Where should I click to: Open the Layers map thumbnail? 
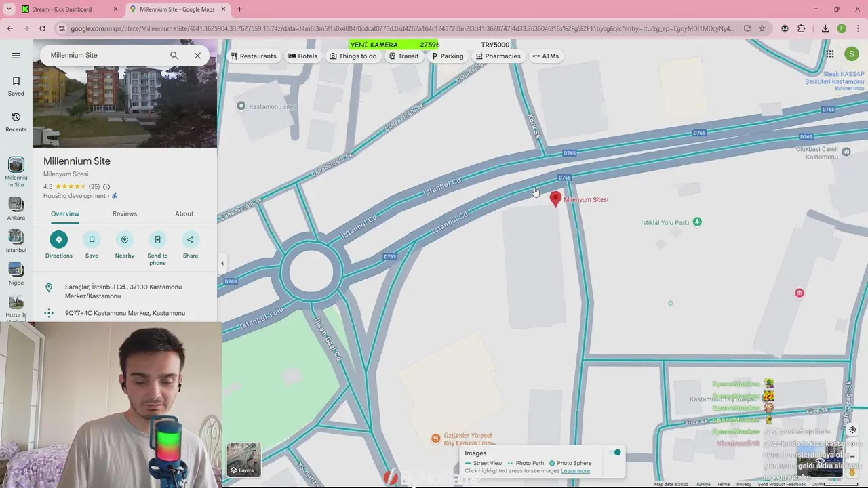click(x=243, y=460)
